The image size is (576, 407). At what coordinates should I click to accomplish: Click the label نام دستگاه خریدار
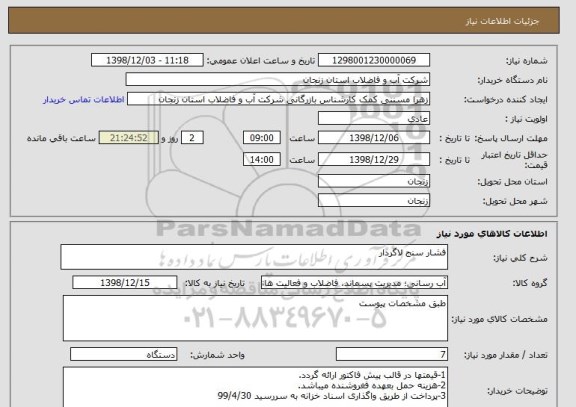[x=512, y=80]
